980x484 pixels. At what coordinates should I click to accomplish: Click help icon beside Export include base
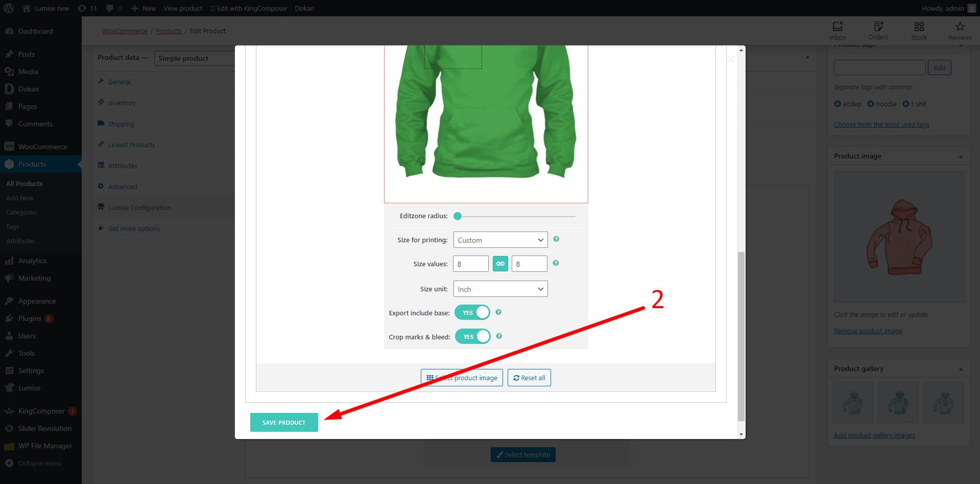pos(498,312)
